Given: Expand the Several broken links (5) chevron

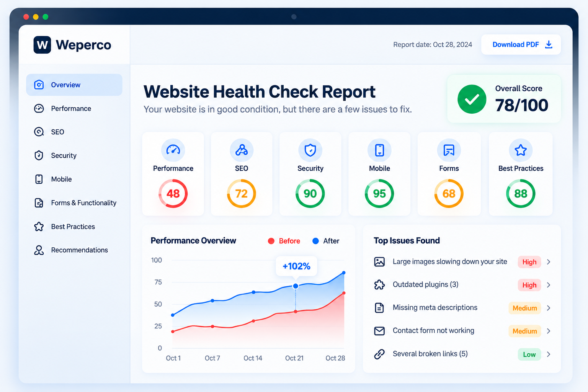Looking at the screenshot, I should (x=549, y=354).
